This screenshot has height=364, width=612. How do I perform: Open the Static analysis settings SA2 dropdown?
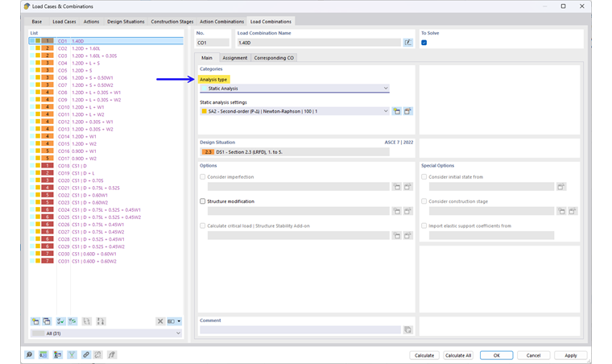[x=295, y=111]
